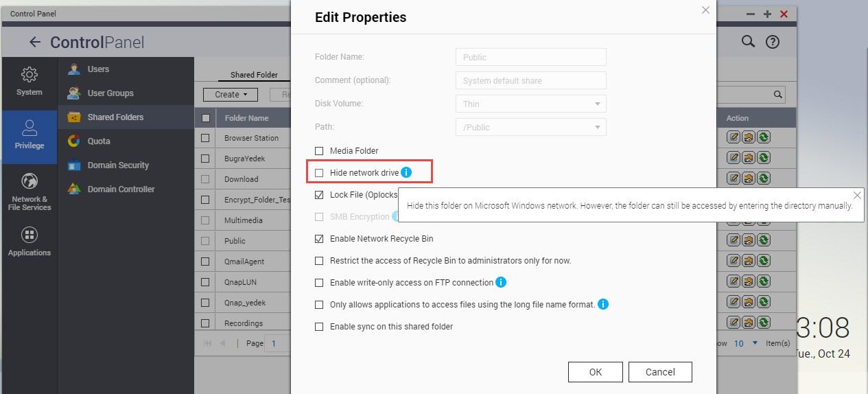868x394 pixels.
Task: Cancel the Edit Properties dialog
Action: click(660, 372)
